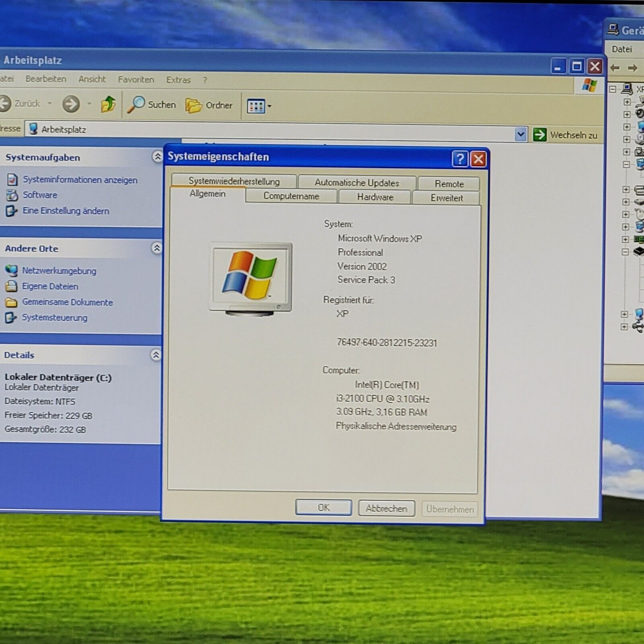The height and width of the screenshot is (644, 644).
Task: Click the Up folder toolbar icon
Action: [108, 104]
